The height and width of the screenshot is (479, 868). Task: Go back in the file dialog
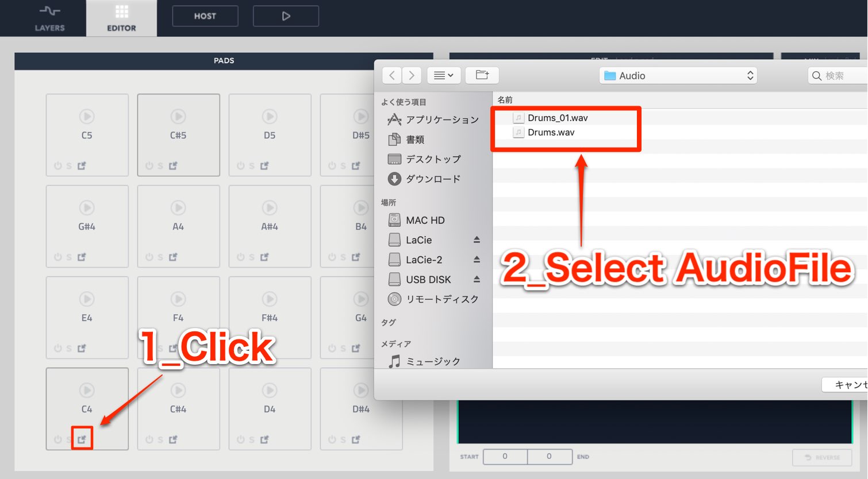(392, 75)
